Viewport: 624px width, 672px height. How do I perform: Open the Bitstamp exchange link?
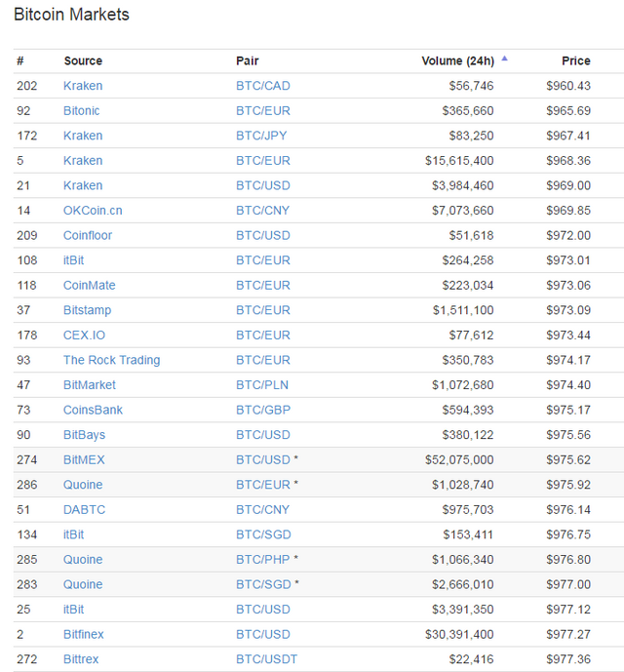(87, 310)
